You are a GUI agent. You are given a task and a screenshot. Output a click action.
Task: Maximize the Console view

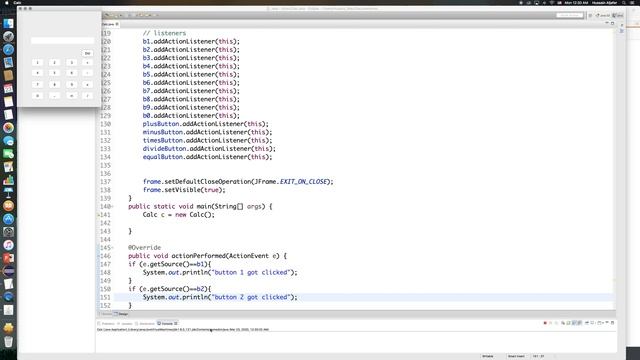(612, 323)
